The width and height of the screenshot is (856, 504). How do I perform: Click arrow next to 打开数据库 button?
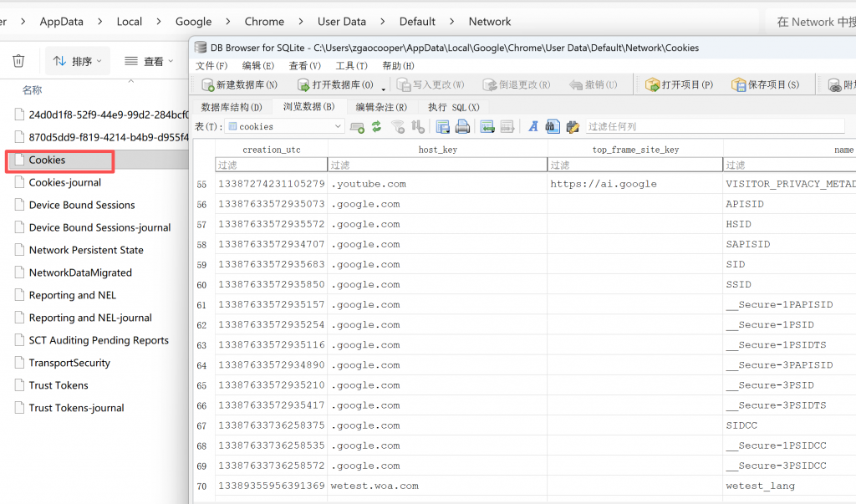(384, 87)
